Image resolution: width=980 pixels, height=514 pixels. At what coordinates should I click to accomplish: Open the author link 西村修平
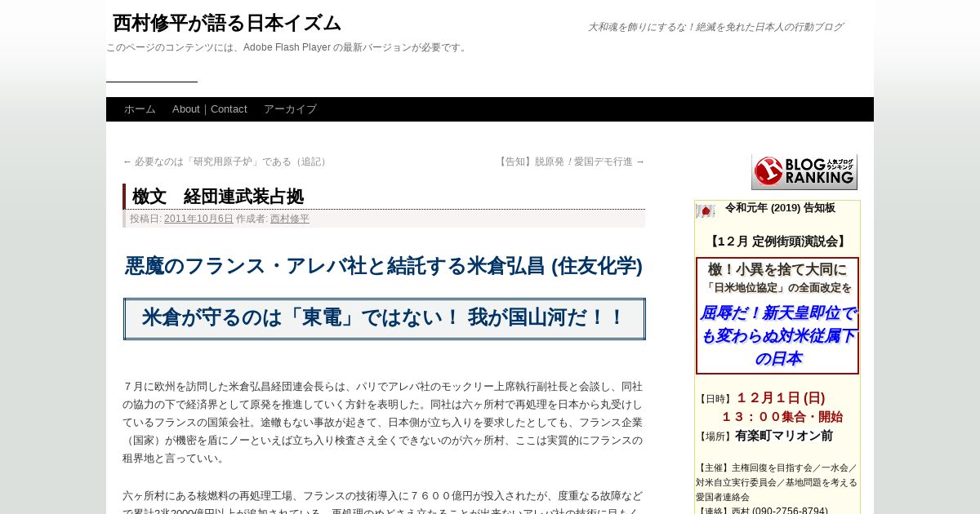tap(290, 219)
